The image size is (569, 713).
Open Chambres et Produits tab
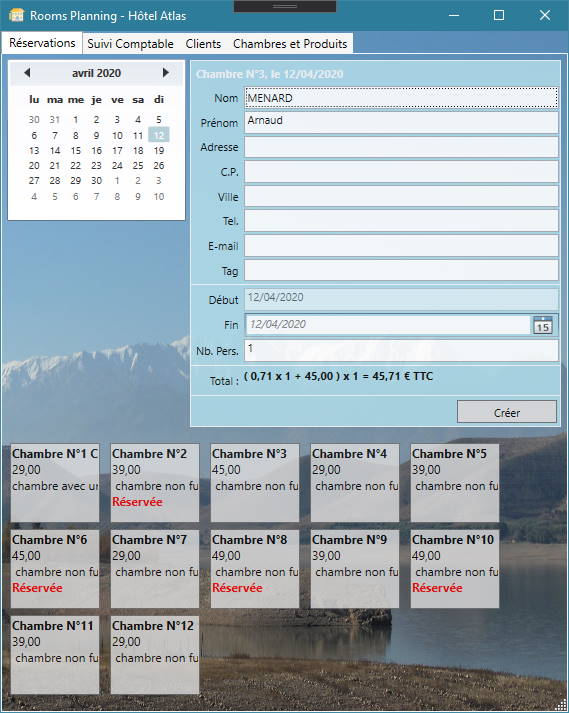pyautogui.click(x=290, y=44)
